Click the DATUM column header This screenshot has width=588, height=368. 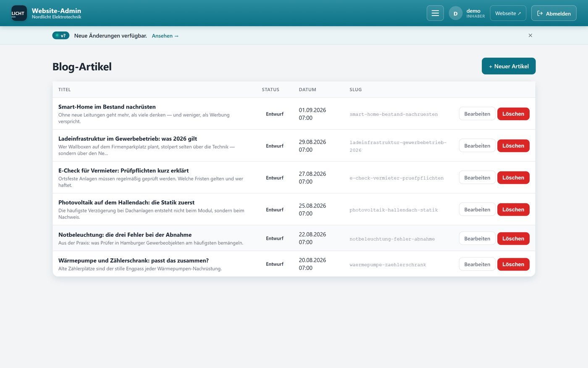[307, 90]
